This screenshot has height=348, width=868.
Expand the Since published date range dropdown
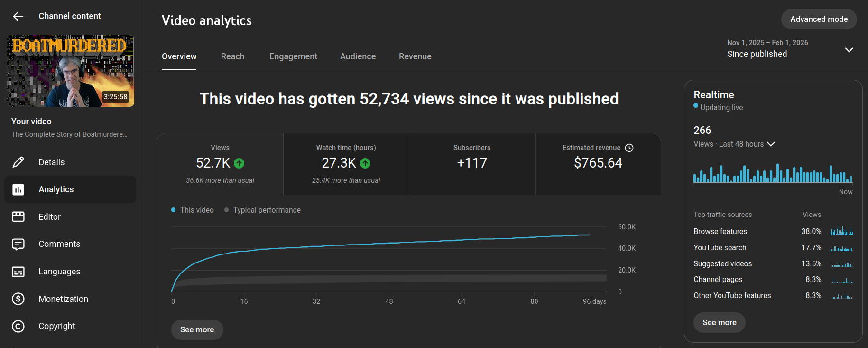pyautogui.click(x=849, y=50)
